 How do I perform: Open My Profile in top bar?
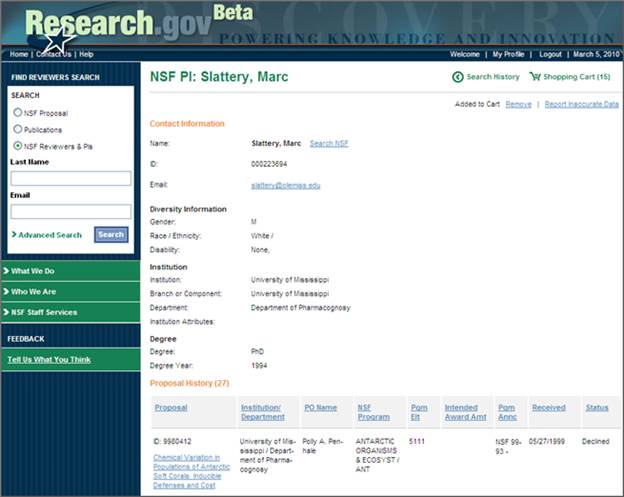[x=508, y=54]
